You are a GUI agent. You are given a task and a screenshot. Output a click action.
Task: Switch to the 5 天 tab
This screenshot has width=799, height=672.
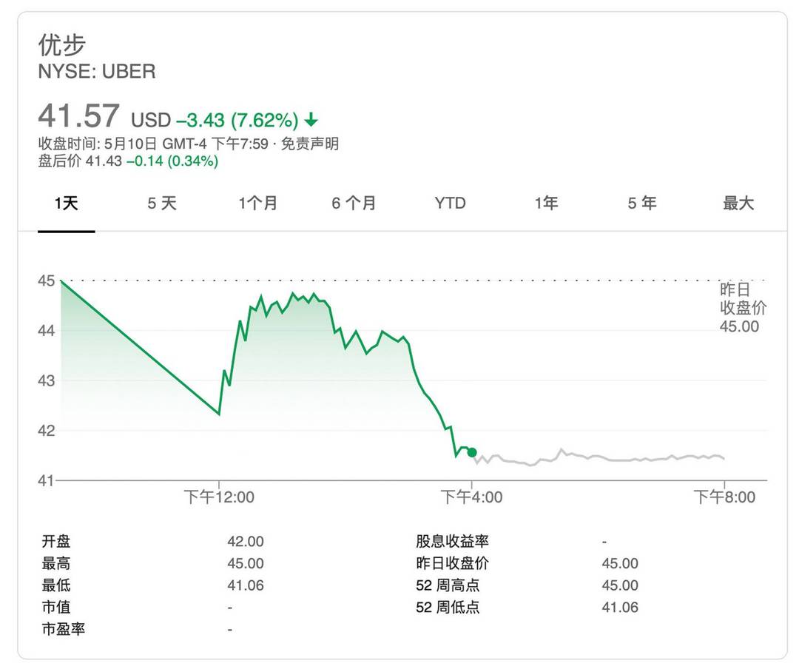pyautogui.click(x=162, y=204)
